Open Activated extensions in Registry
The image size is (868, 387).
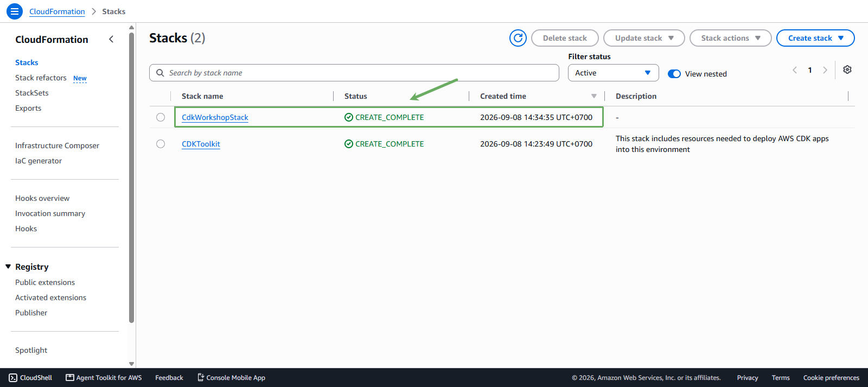(50, 297)
